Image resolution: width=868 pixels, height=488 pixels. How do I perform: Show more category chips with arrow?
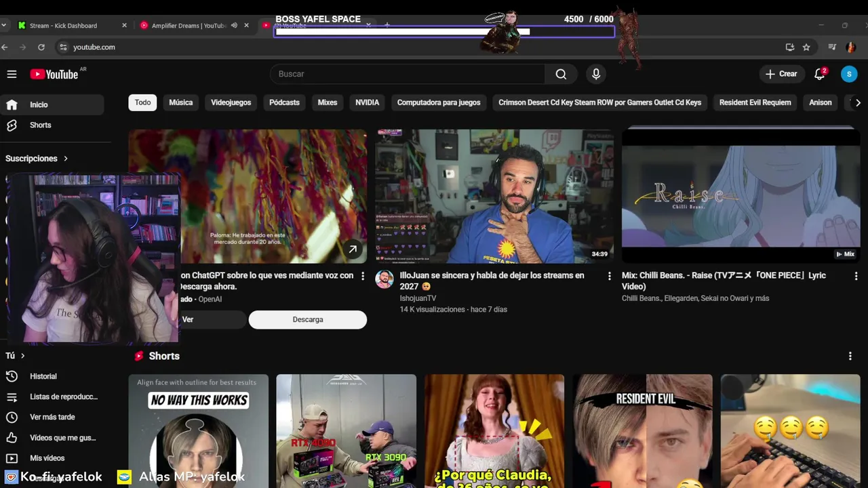[x=858, y=102]
